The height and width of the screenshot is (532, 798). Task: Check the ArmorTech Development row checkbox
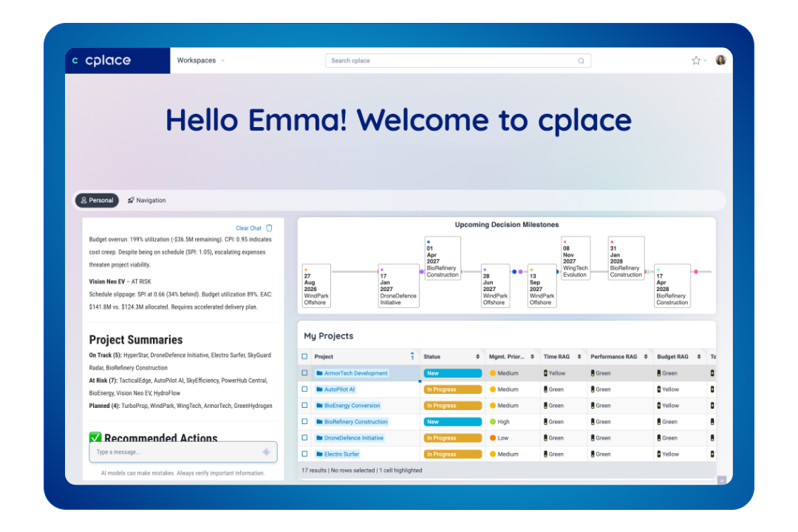pos(305,373)
